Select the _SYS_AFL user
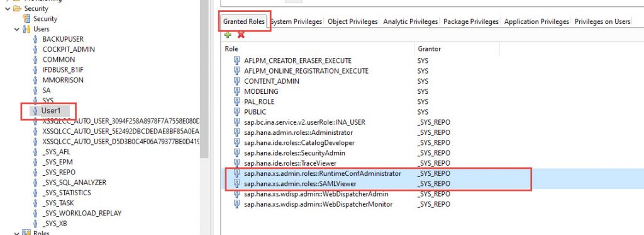Image resolution: width=644 pixels, height=235 pixels. click(x=56, y=152)
